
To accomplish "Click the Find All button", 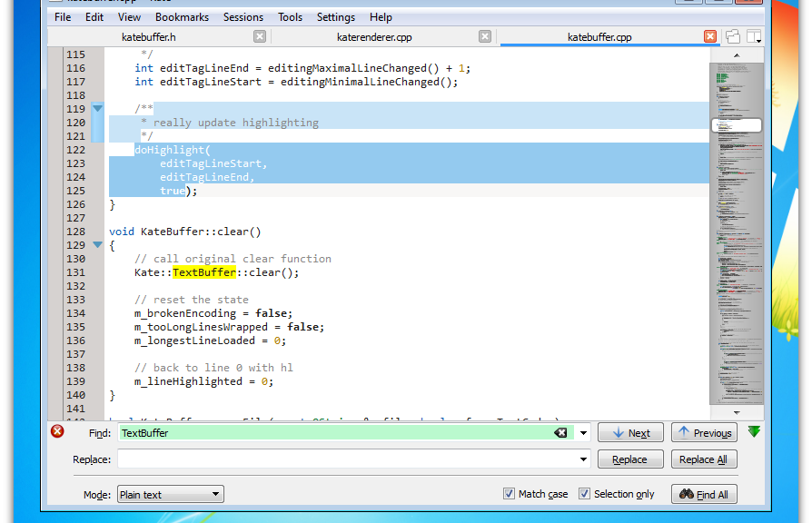I will [x=704, y=495].
